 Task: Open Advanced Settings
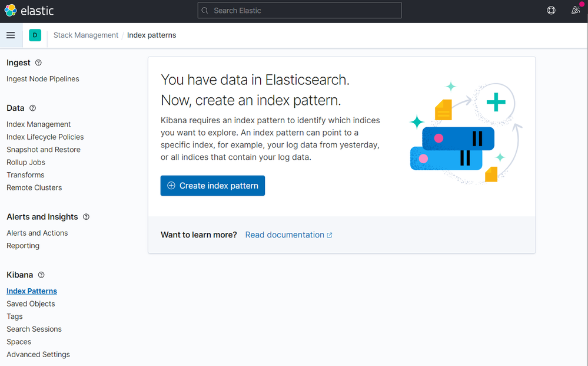coord(38,355)
